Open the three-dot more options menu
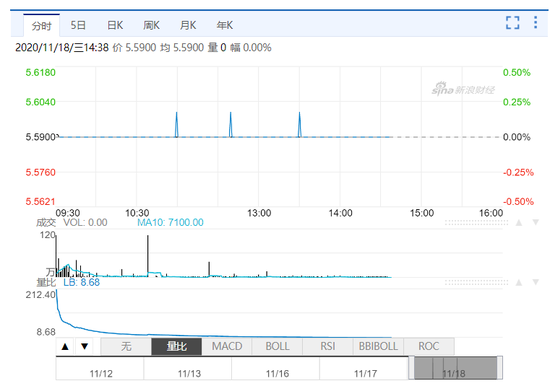The height and width of the screenshot is (386, 550). [x=535, y=22]
